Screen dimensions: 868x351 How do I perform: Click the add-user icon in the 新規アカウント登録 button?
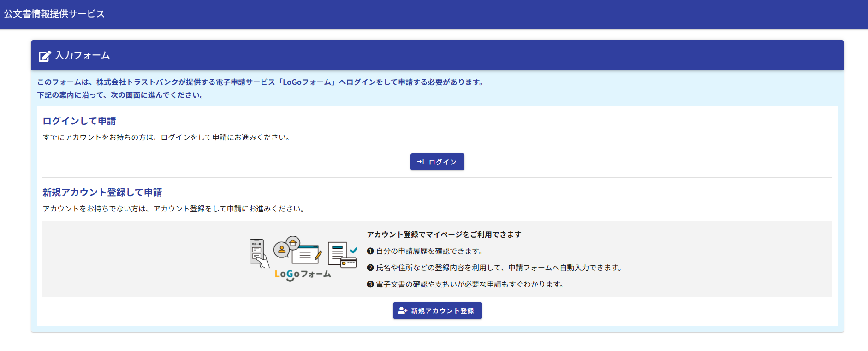403,310
